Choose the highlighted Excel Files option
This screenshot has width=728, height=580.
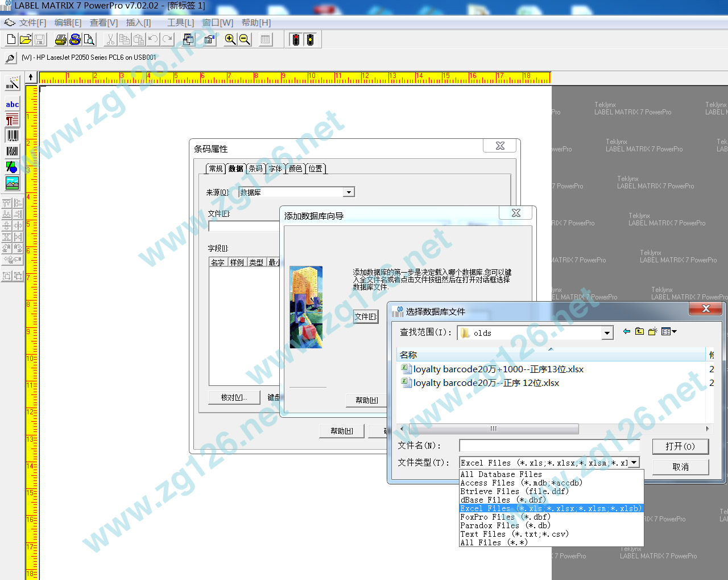point(551,508)
